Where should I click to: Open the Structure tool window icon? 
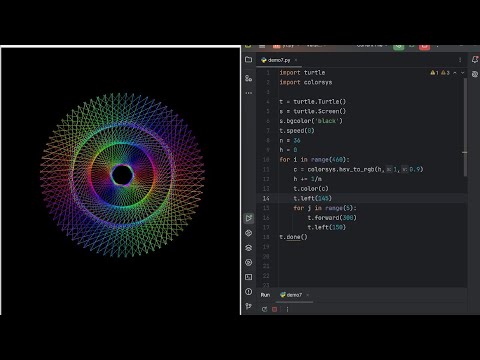[248, 78]
